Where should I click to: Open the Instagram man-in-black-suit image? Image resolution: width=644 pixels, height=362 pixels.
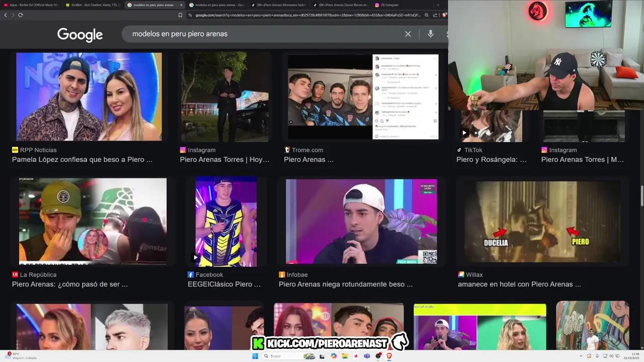pyautogui.click(x=225, y=97)
